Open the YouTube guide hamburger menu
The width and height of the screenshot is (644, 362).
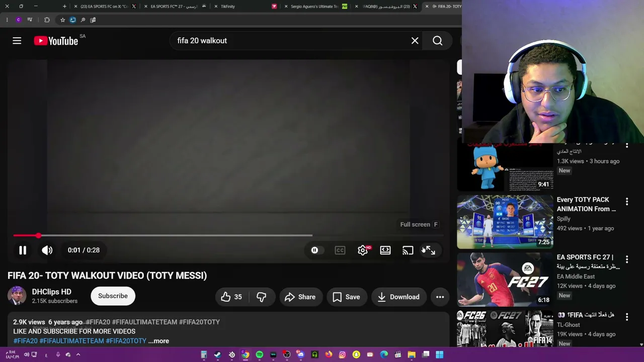point(17,41)
